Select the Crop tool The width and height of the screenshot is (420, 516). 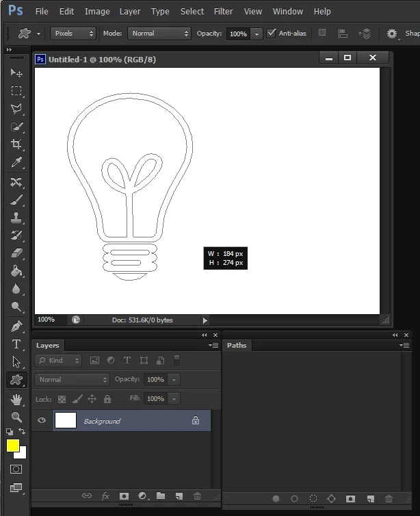[16, 144]
